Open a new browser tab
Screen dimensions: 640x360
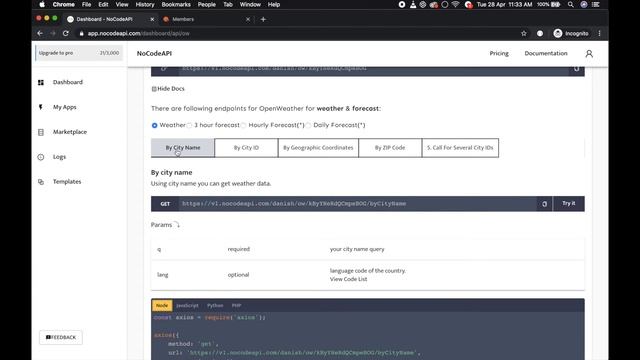point(263,19)
